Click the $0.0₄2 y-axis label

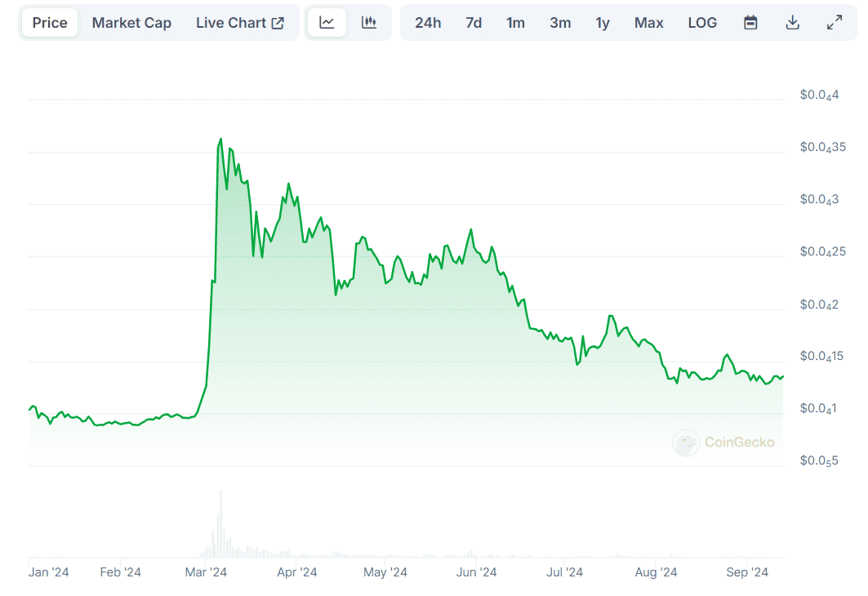tap(819, 305)
